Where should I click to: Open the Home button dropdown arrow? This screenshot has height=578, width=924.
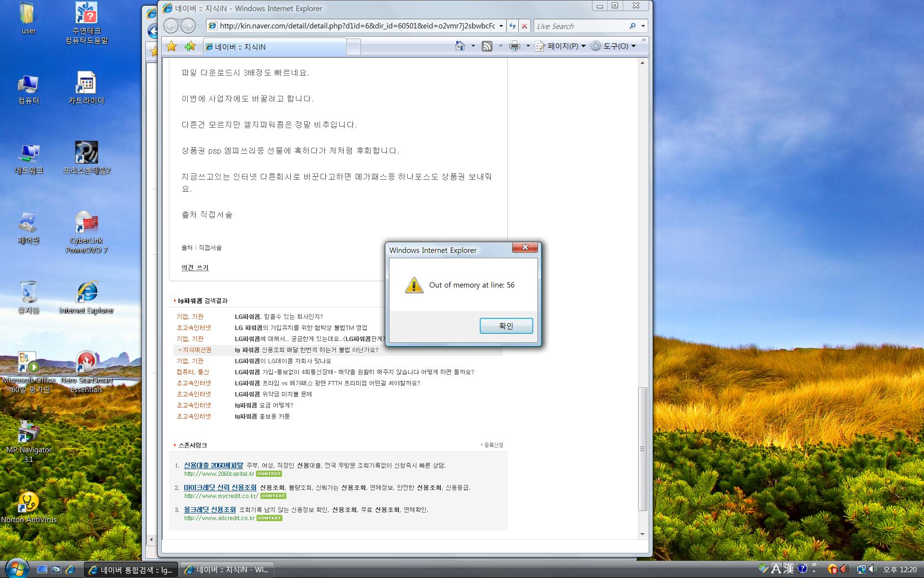click(473, 46)
